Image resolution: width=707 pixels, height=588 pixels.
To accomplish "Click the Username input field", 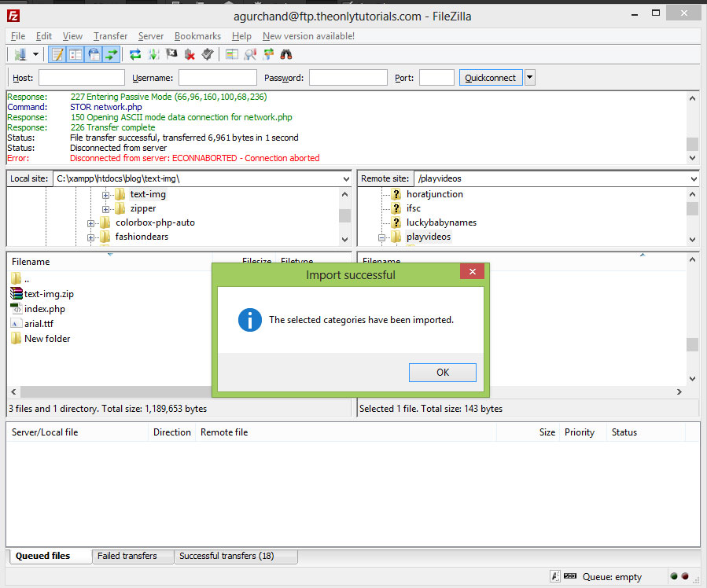I will (218, 78).
